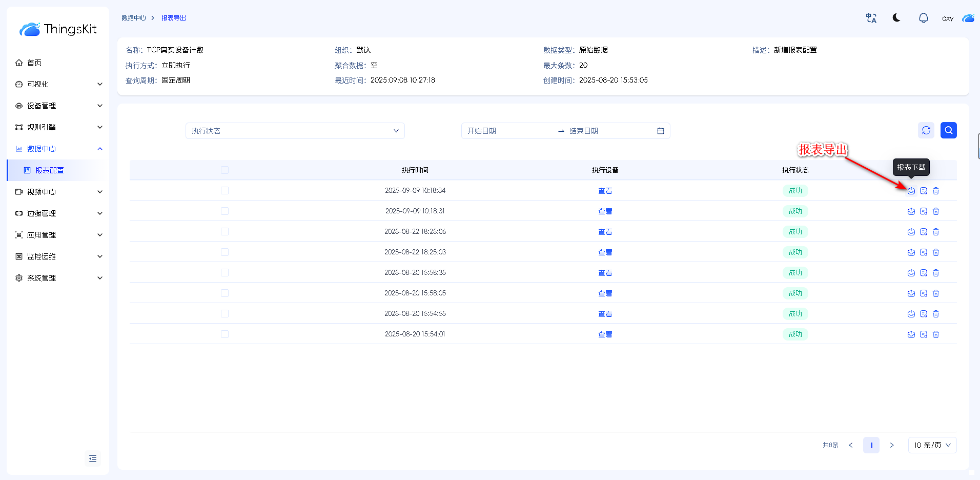
Task: Click the refresh/reset icon button
Action: point(926,130)
